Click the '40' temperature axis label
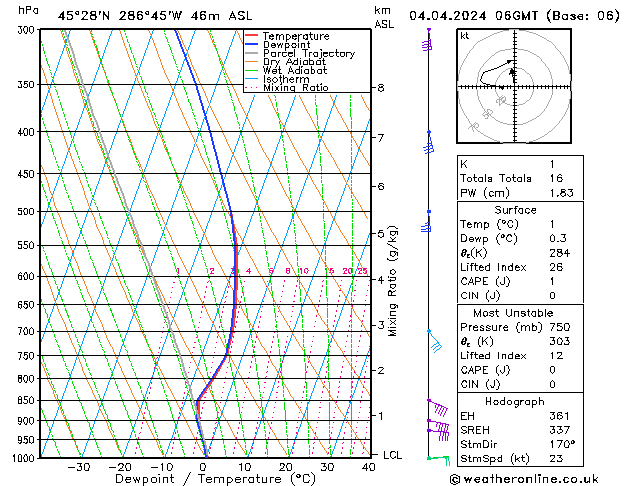This screenshot has height=486, width=629. 368,467
